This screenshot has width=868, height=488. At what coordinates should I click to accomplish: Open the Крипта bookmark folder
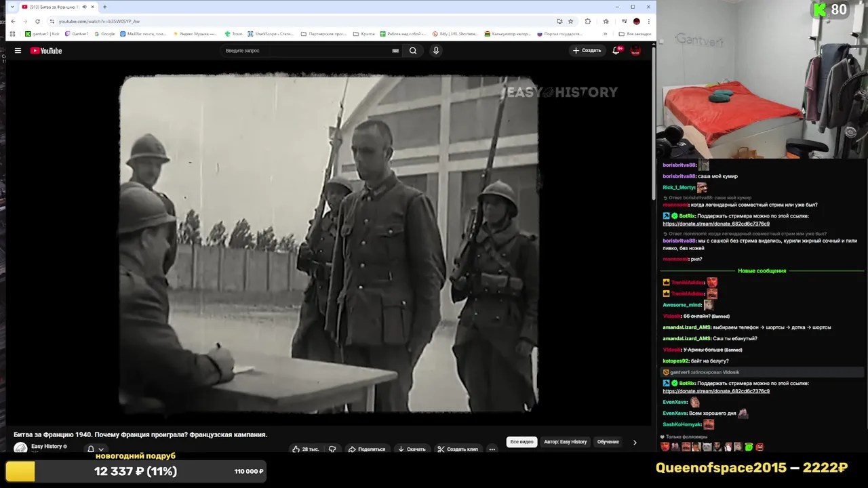(363, 34)
